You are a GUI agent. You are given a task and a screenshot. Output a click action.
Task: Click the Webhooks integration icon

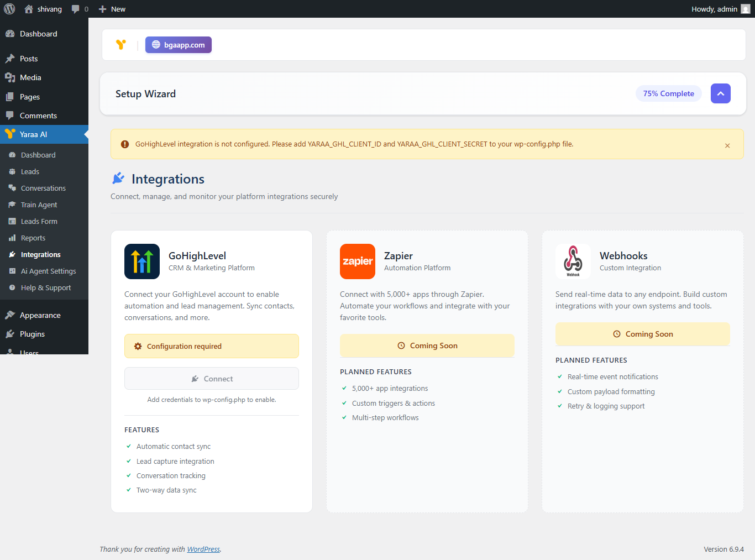(x=573, y=261)
